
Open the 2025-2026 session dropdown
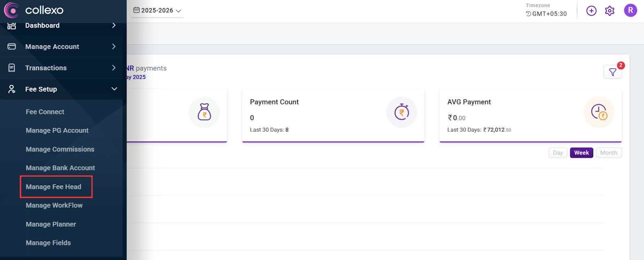point(157,10)
